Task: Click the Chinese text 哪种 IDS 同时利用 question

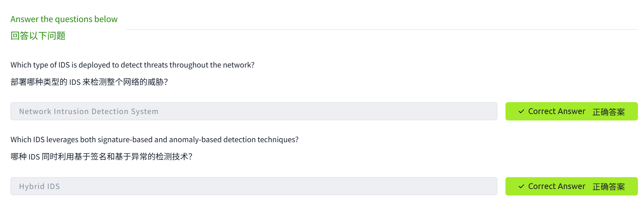Action: 101,157
